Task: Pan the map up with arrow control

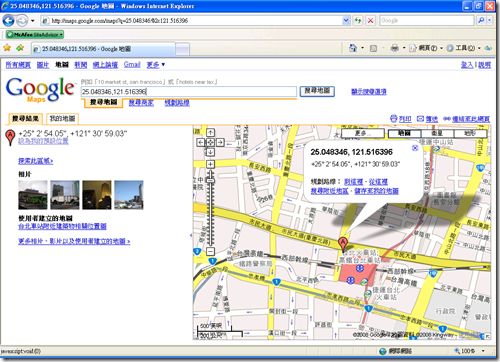Action: (210, 133)
